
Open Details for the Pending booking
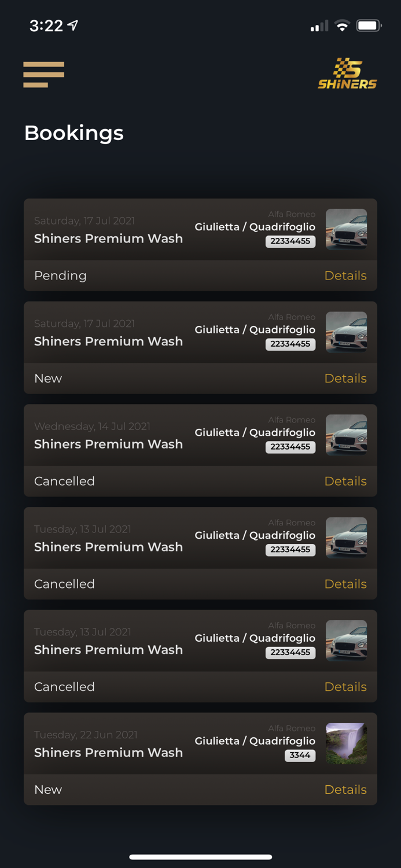click(345, 275)
